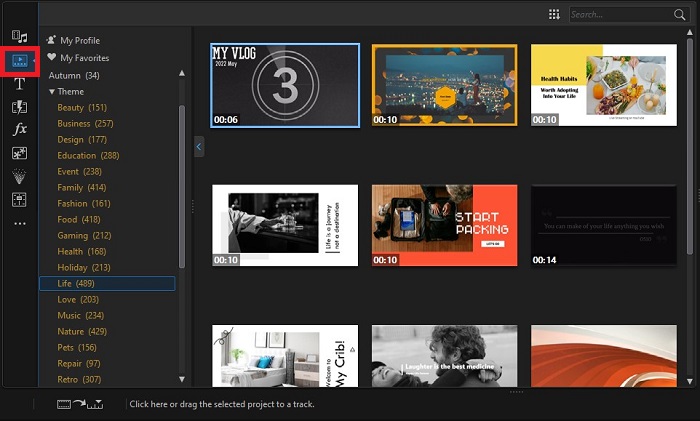Image resolution: width=700 pixels, height=421 pixels.
Task: Select Nature (429) theme
Action: [82, 332]
